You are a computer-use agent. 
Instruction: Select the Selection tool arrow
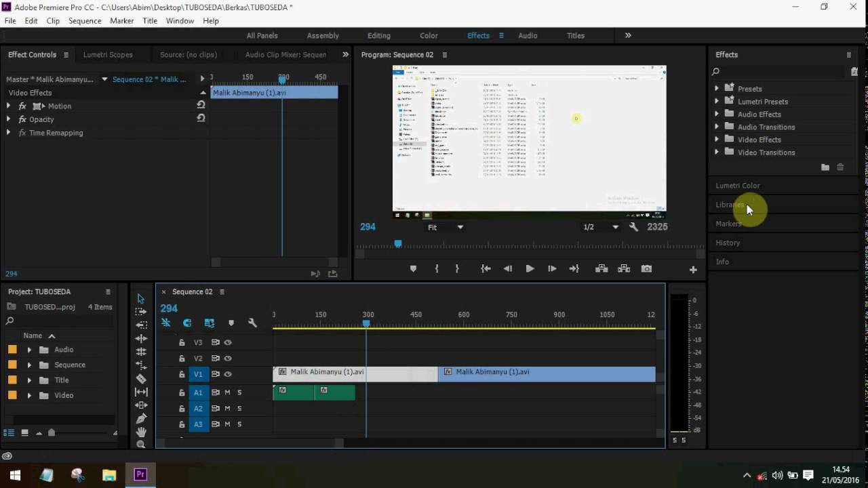coord(141,298)
